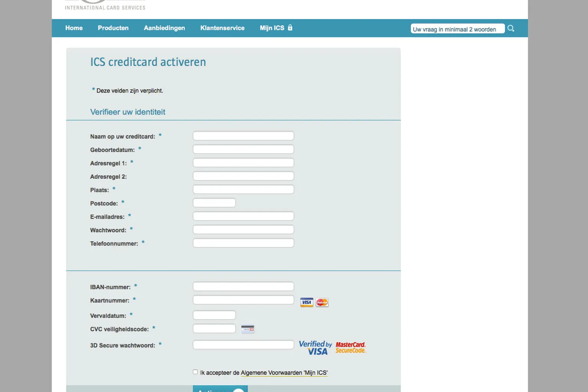This screenshot has height=392, width=588.
Task: Accept the Algemene Voorwaarden checkbox
Action: [x=195, y=372]
